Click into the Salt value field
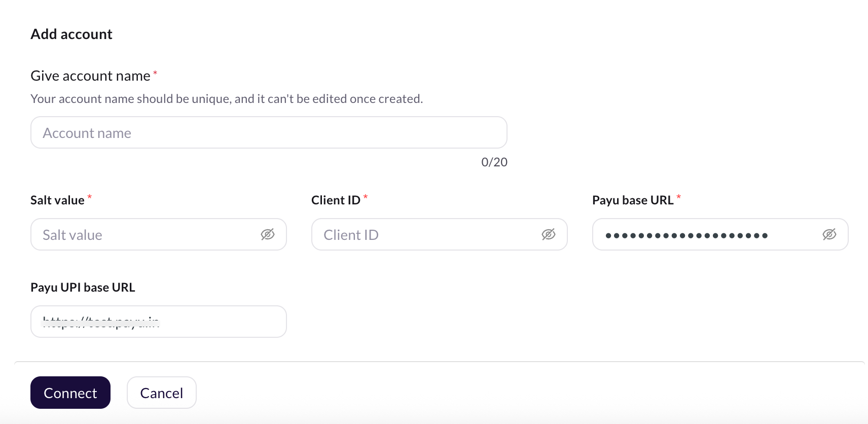The image size is (868, 424). tap(159, 234)
